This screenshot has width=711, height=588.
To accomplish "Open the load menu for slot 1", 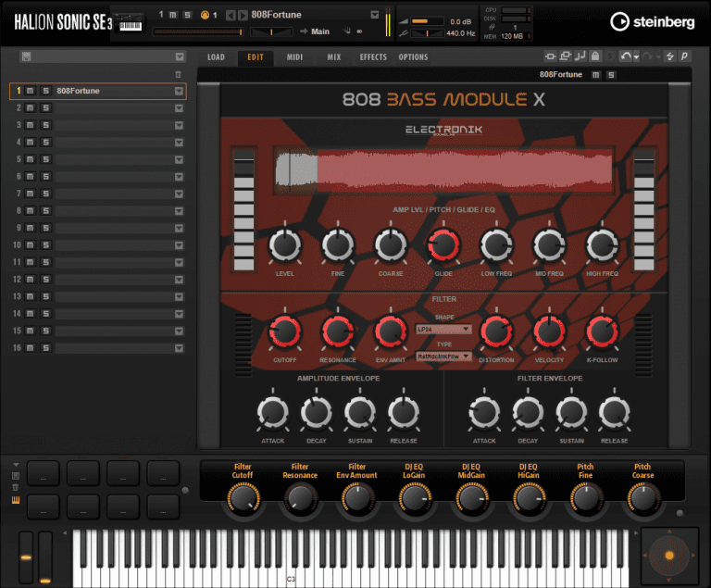I will [179, 91].
